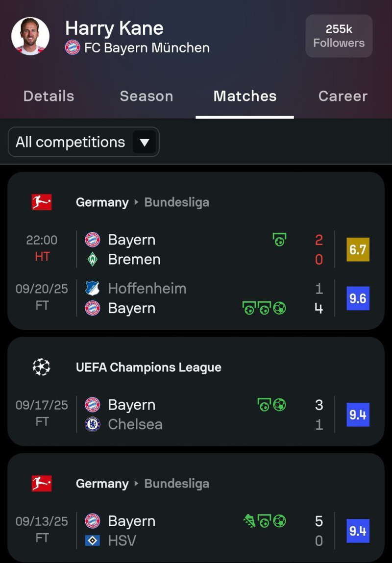Open the Career tab
The width and height of the screenshot is (392, 563).
click(x=343, y=96)
